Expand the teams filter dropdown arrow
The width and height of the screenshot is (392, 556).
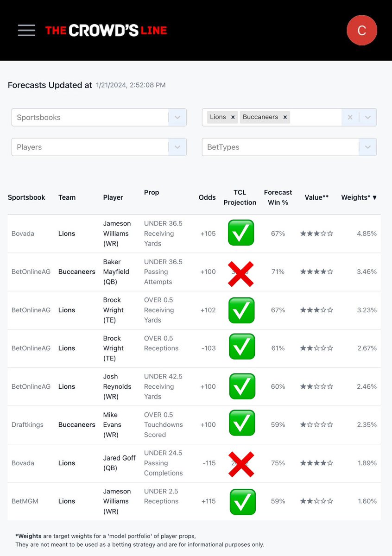(x=367, y=117)
